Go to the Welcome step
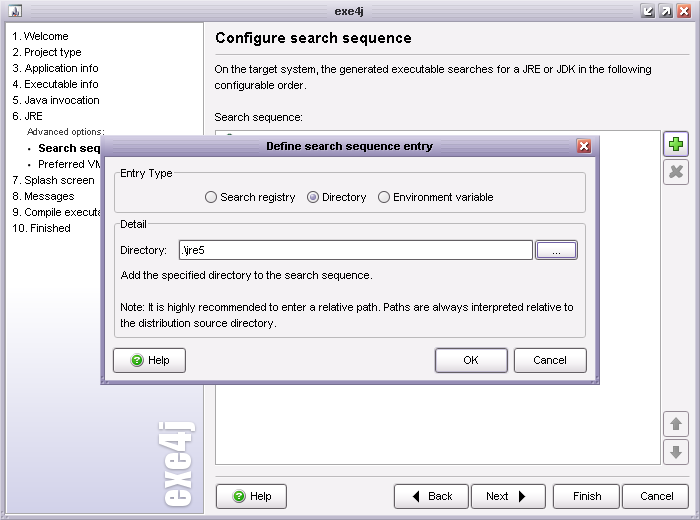The width and height of the screenshot is (700, 520). pos(46,36)
